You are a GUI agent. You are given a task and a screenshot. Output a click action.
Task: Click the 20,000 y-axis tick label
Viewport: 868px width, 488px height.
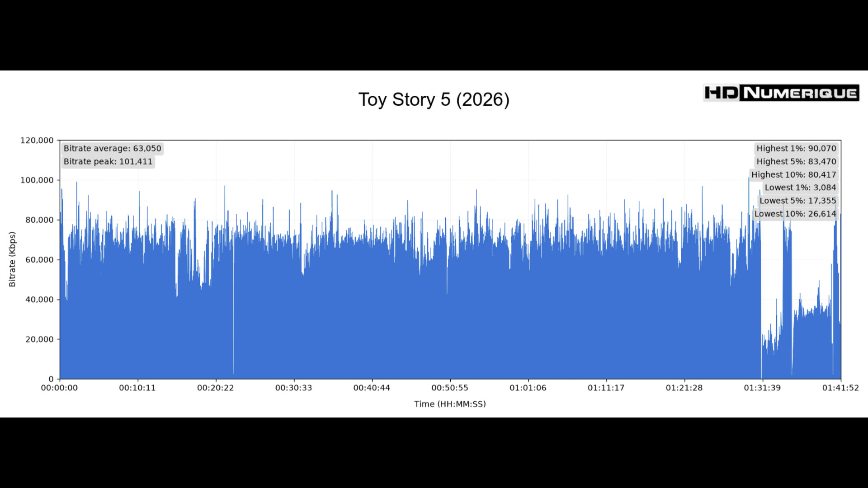tap(40, 339)
